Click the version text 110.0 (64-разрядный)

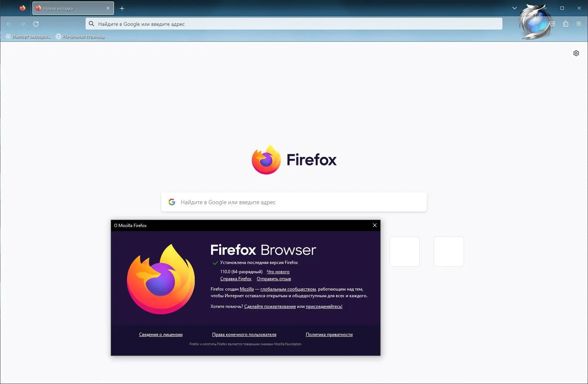(241, 272)
